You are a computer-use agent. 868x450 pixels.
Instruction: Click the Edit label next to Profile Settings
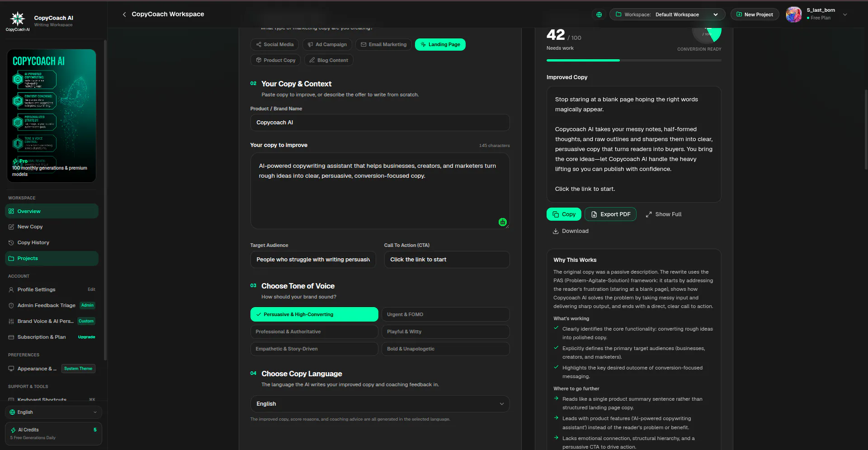(x=91, y=289)
